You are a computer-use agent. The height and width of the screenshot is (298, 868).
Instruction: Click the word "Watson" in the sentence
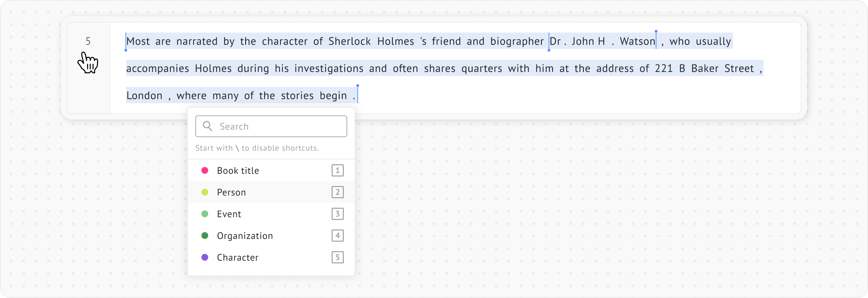[x=637, y=41]
